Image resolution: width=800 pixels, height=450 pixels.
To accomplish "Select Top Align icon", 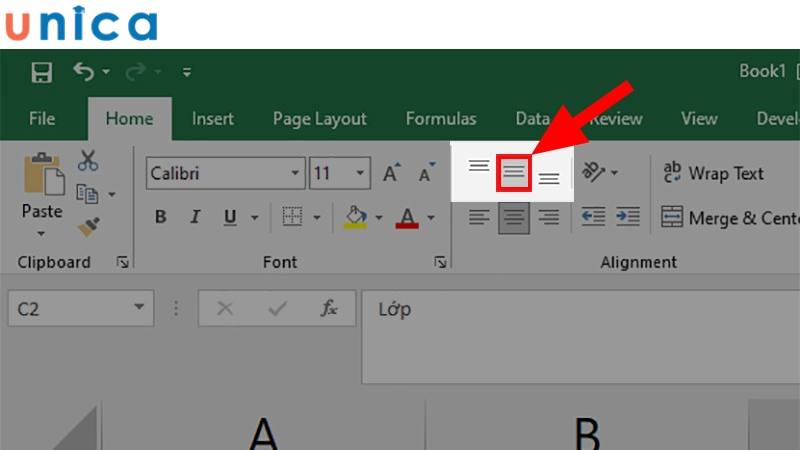I will click(x=479, y=166).
